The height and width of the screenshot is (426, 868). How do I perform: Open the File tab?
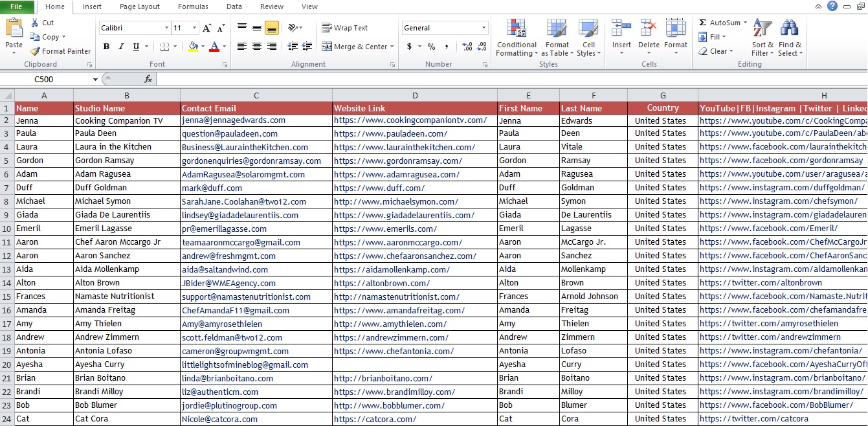coord(17,6)
